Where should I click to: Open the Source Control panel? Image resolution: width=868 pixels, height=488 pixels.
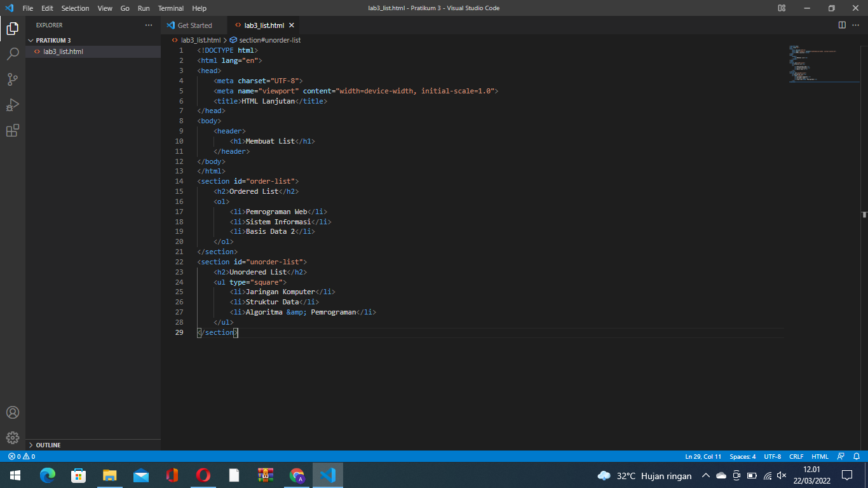(13, 79)
